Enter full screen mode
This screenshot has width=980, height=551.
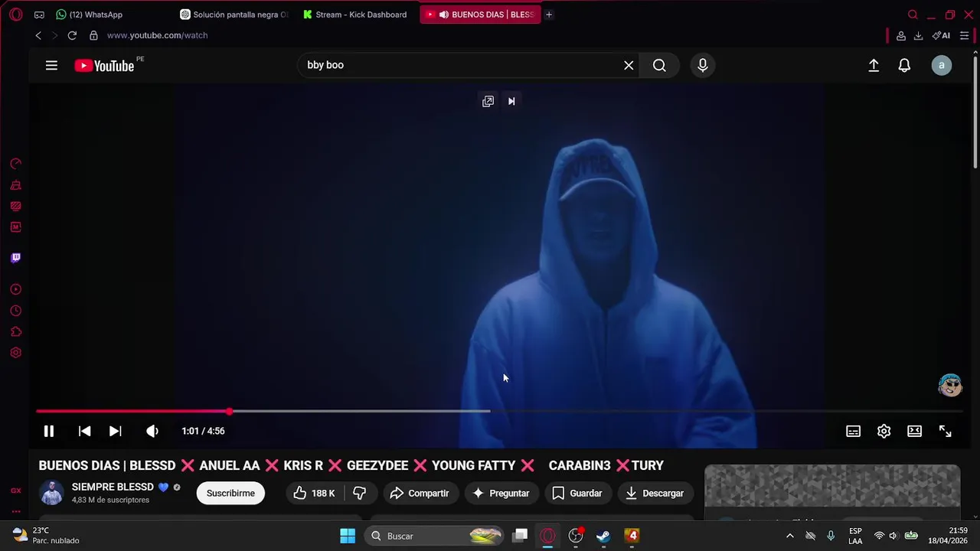point(945,431)
